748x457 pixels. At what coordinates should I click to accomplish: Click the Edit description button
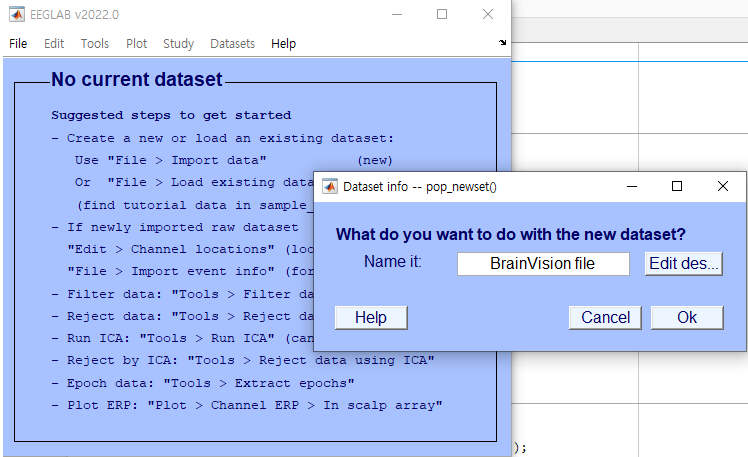pyautogui.click(x=684, y=264)
